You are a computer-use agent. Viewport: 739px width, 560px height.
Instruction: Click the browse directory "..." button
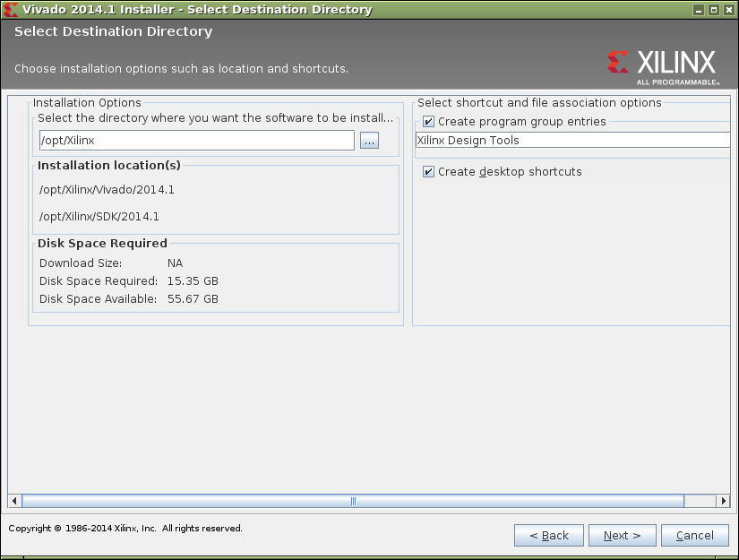point(369,141)
